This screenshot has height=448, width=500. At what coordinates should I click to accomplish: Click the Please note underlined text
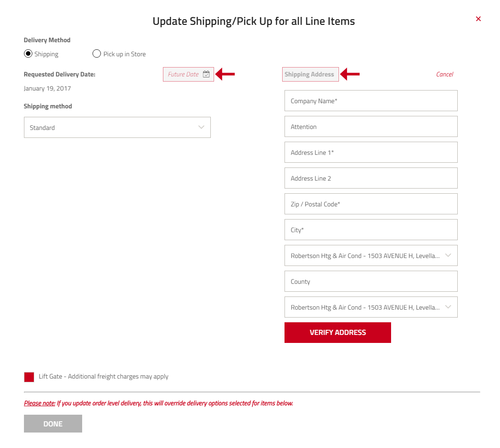(39, 403)
